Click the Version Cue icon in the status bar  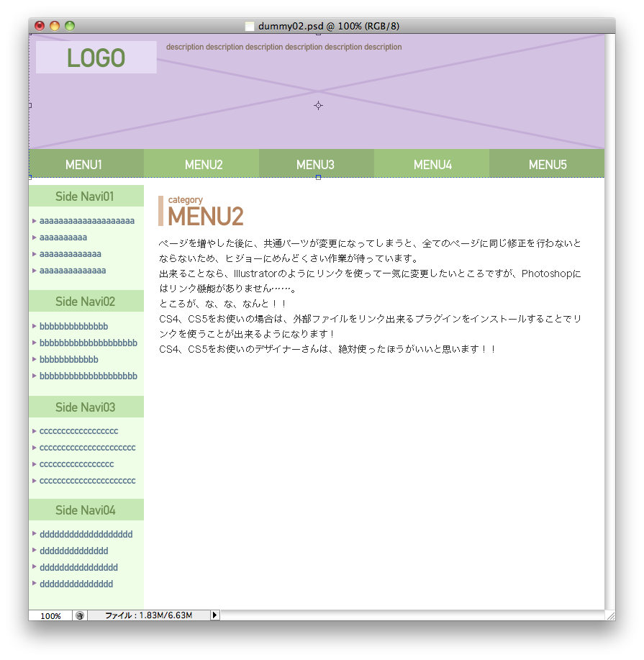[79, 615]
